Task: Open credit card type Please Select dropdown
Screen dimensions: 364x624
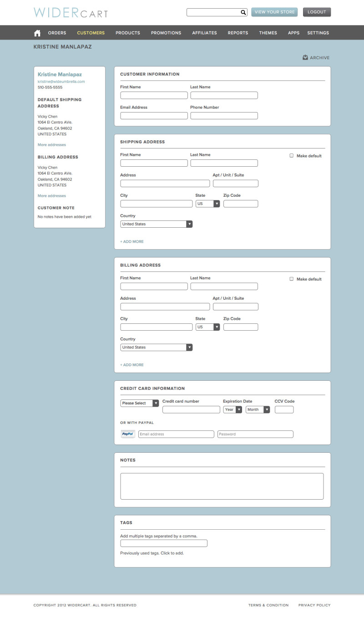Action: [x=139, y=403]
